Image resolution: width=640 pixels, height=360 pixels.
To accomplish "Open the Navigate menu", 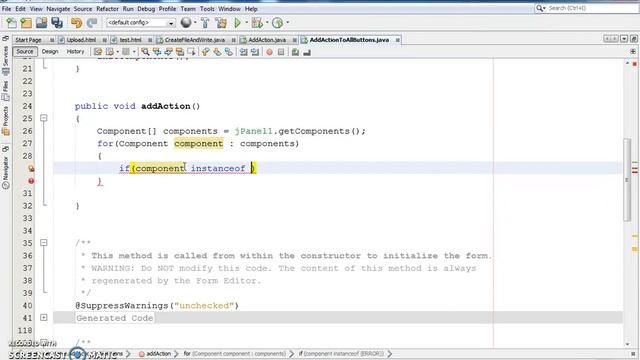I will (x=58, y=9).
